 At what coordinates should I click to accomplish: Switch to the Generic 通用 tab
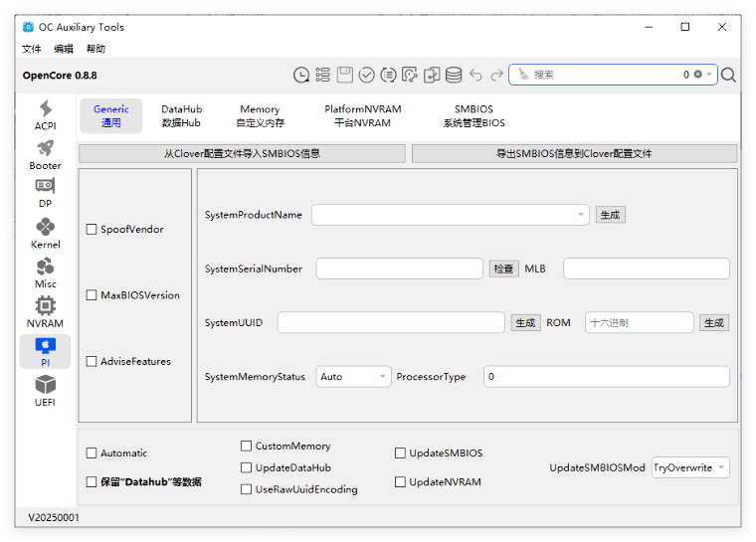point(110,115)
